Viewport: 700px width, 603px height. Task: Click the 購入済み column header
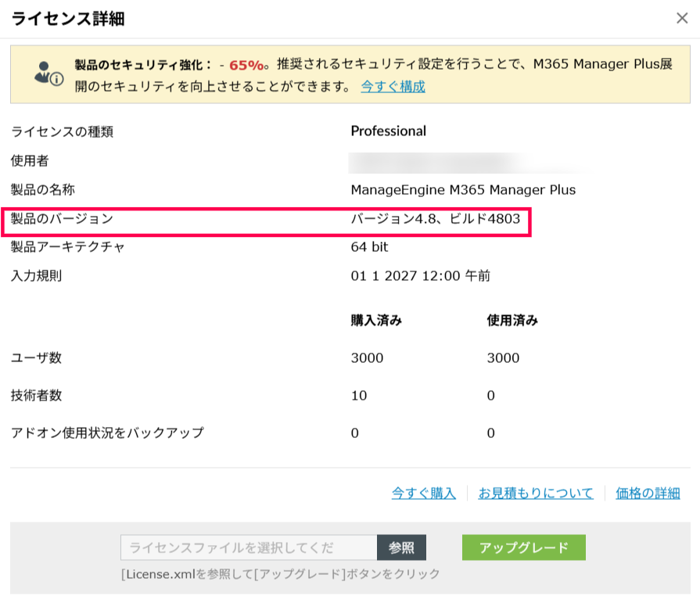(376, 320)
